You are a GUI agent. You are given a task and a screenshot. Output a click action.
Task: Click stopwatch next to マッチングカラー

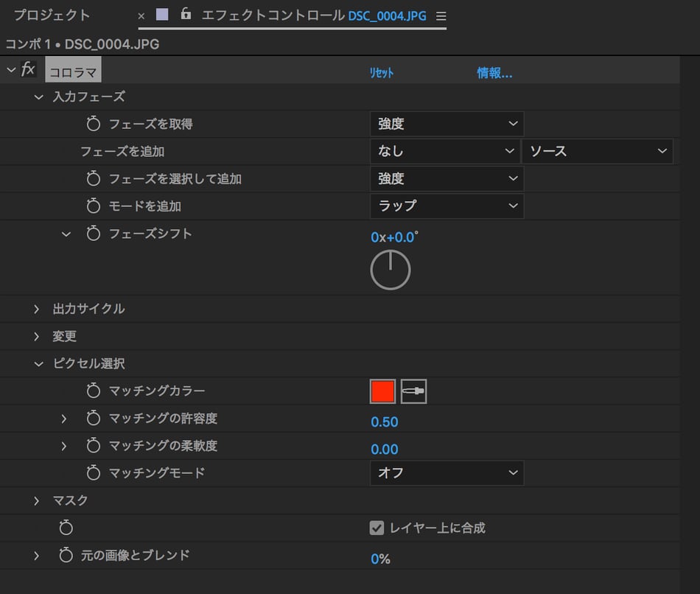click(93, 391)
